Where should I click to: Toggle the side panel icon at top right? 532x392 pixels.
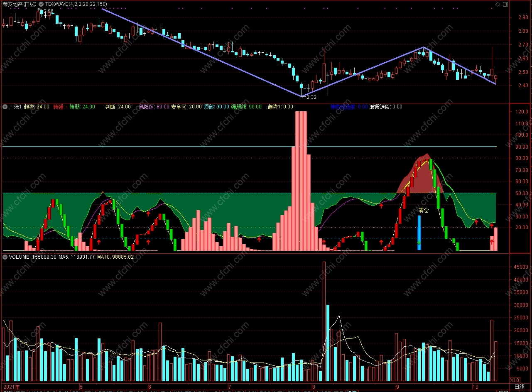pyautogui.click(x=505, y=4)
